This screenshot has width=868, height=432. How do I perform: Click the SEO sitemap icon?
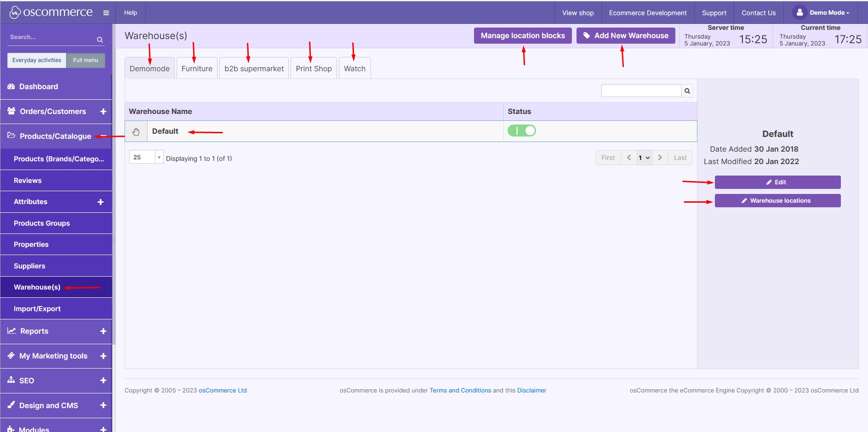(11, 380)
